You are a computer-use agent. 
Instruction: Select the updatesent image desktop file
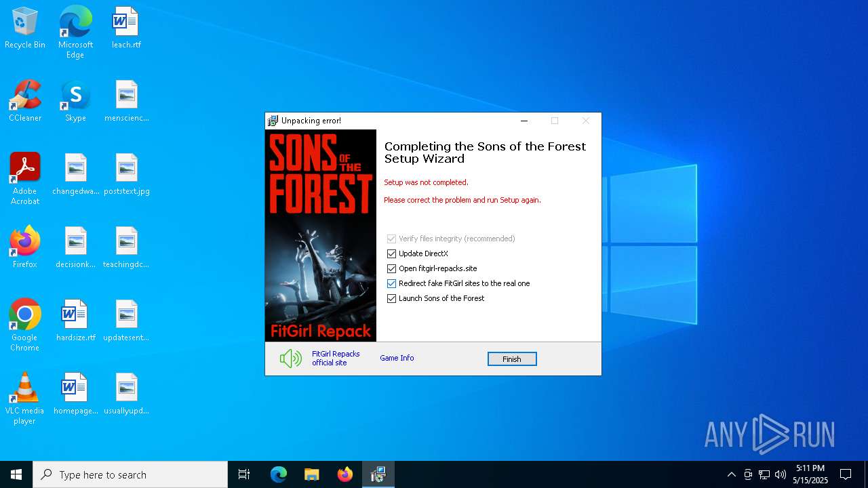point(126,321)
